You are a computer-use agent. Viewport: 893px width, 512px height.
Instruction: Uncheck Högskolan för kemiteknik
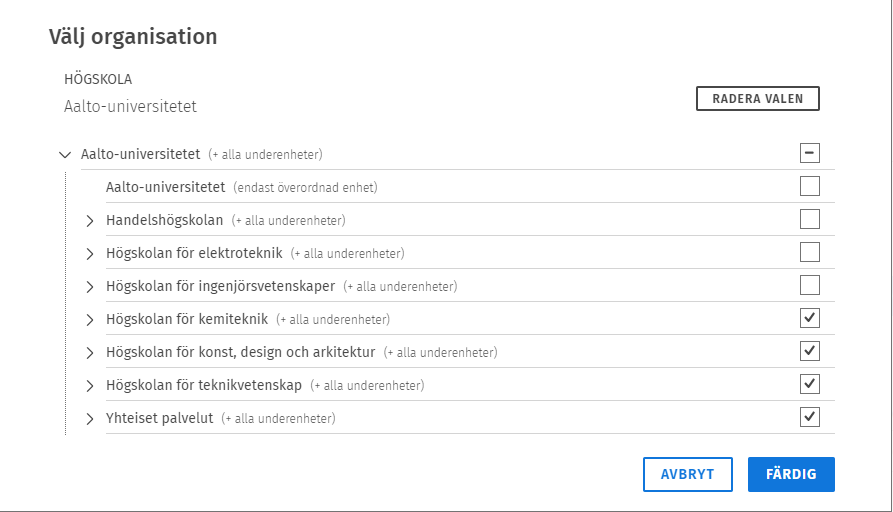[x=810, y=318]
